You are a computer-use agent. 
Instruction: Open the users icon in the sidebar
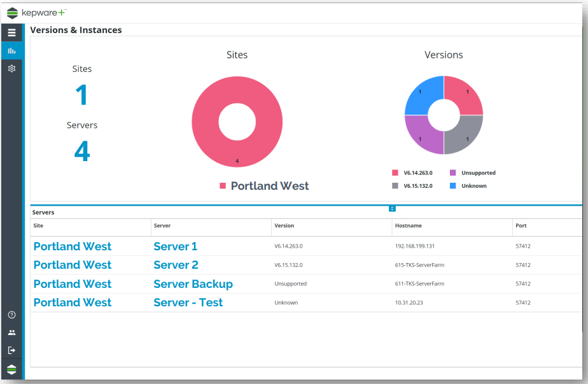(x=11, y=332)
